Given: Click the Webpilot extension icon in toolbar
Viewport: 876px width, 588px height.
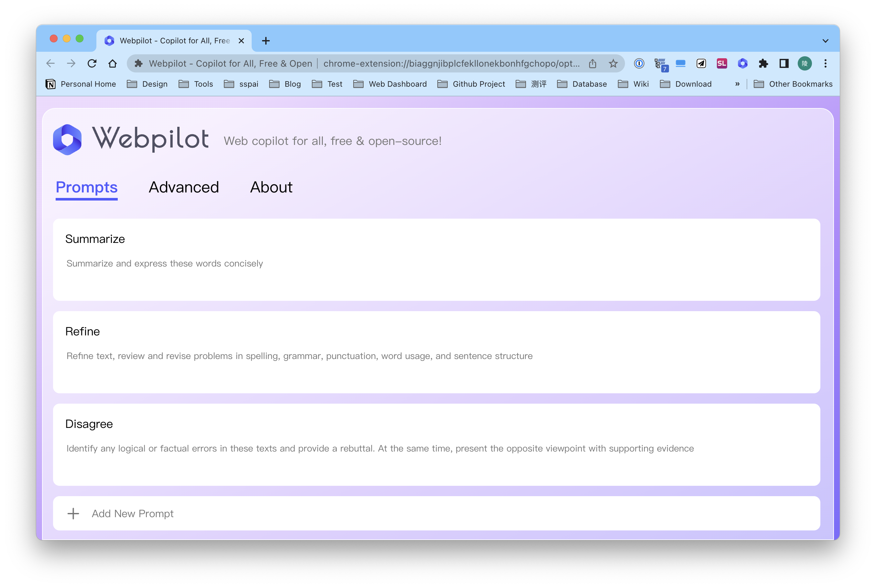Looking at the screenshot, I should point(742,63).
